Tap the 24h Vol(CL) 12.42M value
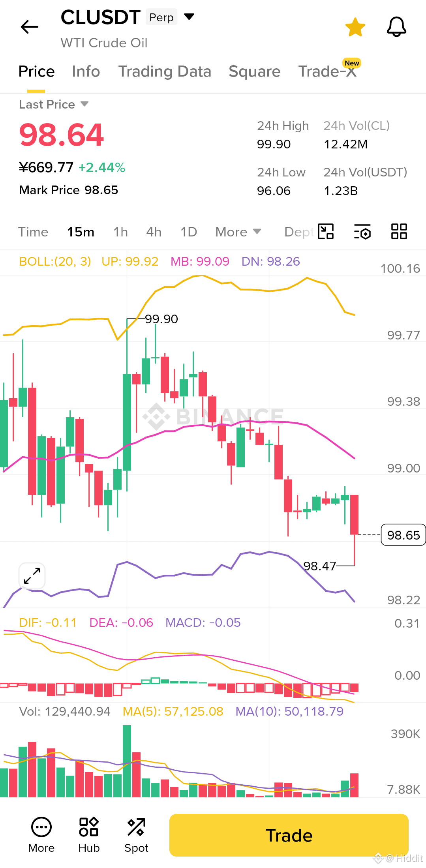Viewport: 426px width, 868px height. (x=346, y=144)
